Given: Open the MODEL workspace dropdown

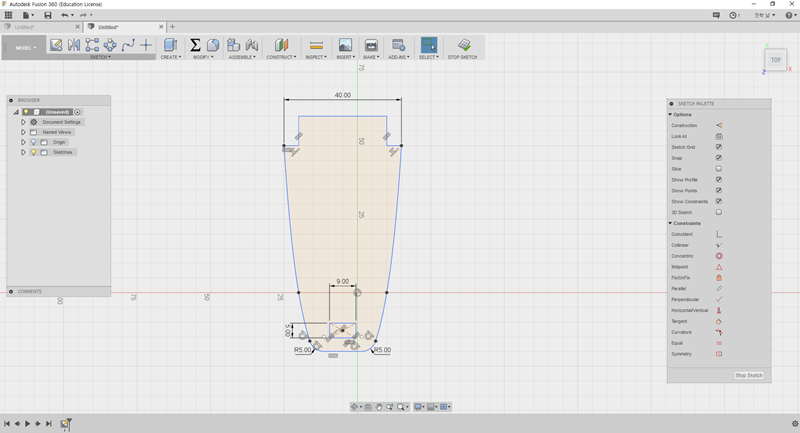Looking at the screenshot, I should (25, 47).
